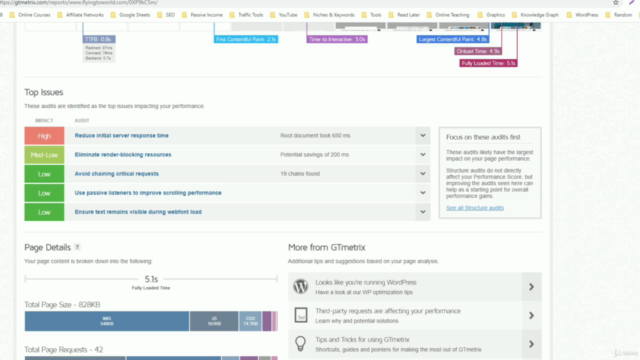The width and height of the screenshot is (640, 360).
Task: Open the Random bookmark folder
Action: [x=618, y=15]
